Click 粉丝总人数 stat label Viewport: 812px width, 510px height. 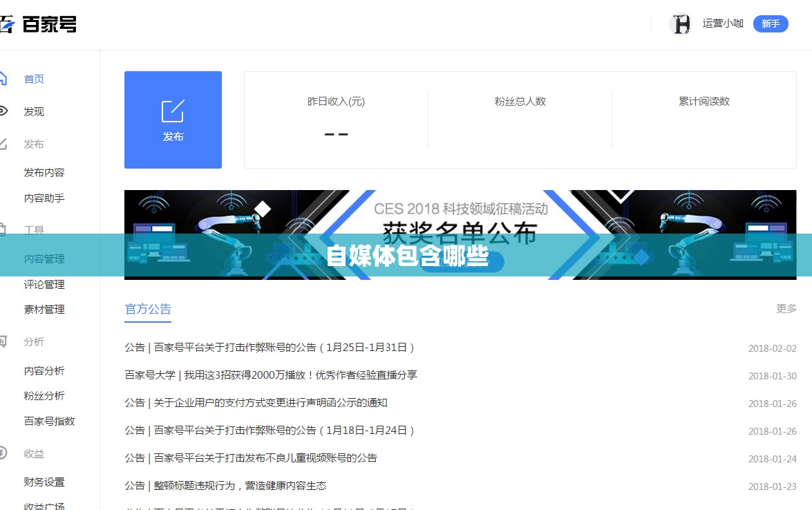point(520,102)
